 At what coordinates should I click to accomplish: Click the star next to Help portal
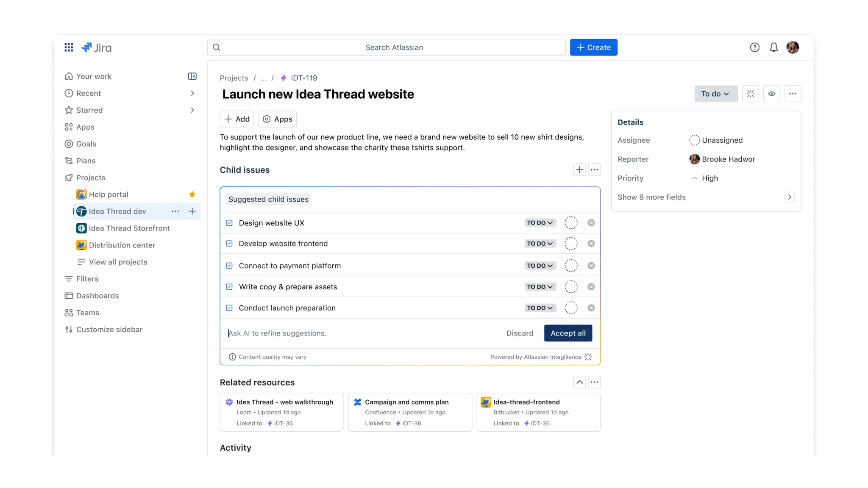pos(192,194)
